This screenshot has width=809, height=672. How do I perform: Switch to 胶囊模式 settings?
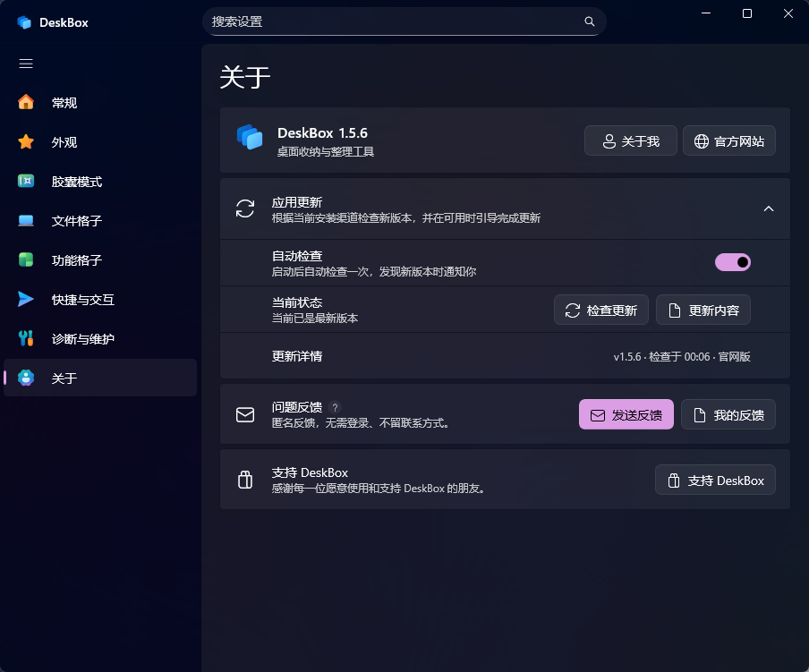(x=100, y=182)
